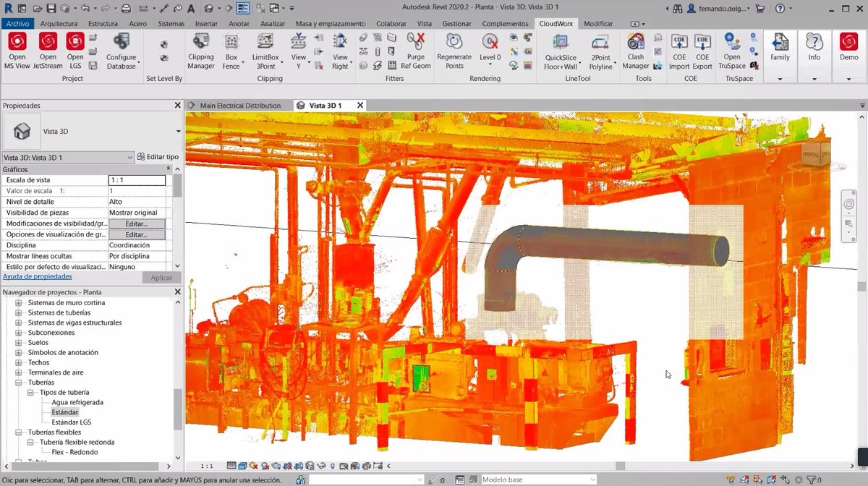This screenshot has width=868, height=486.
Task: Collapse the Tuberías tree node
Action: pyautogui.click(x=20, y=383)
